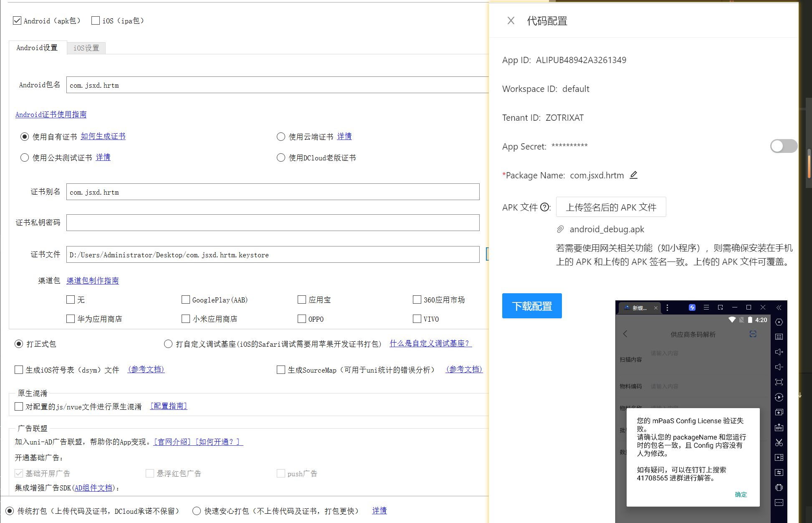Switch to iOS设置 tab
Viewport: 812px width, 523px height.
point(86,48)
